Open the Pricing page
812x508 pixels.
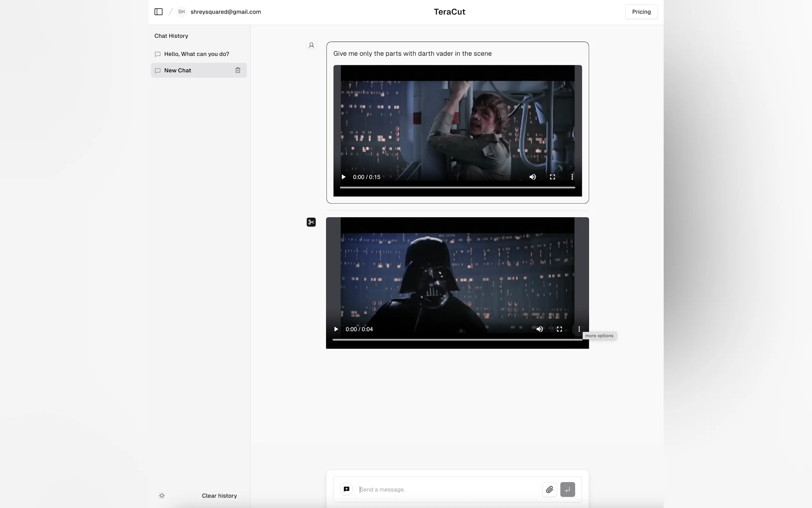pyautogui.click(x=641, y=12)
